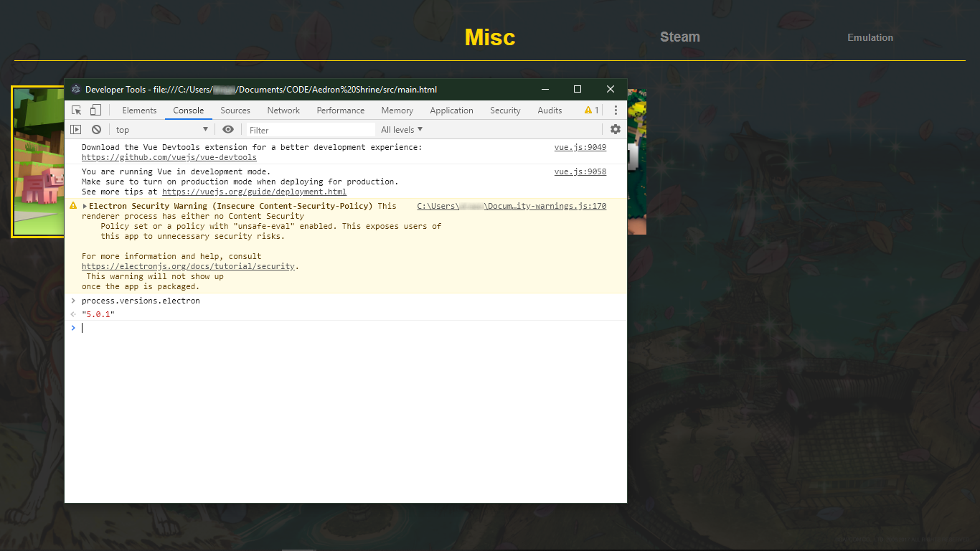The image size is (980, 551).
Task: Open the Security tab
Action: [505, 110]
